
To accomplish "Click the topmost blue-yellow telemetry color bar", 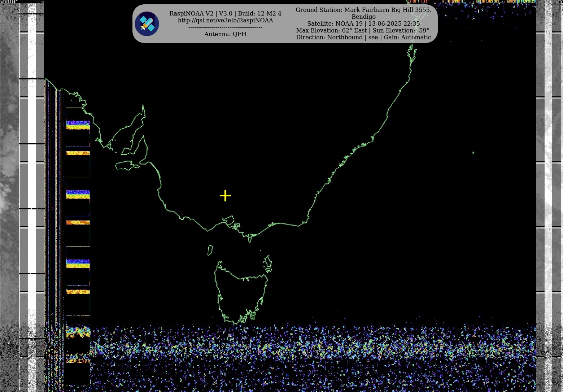I will pyautogui.click(x=78, y=125).
